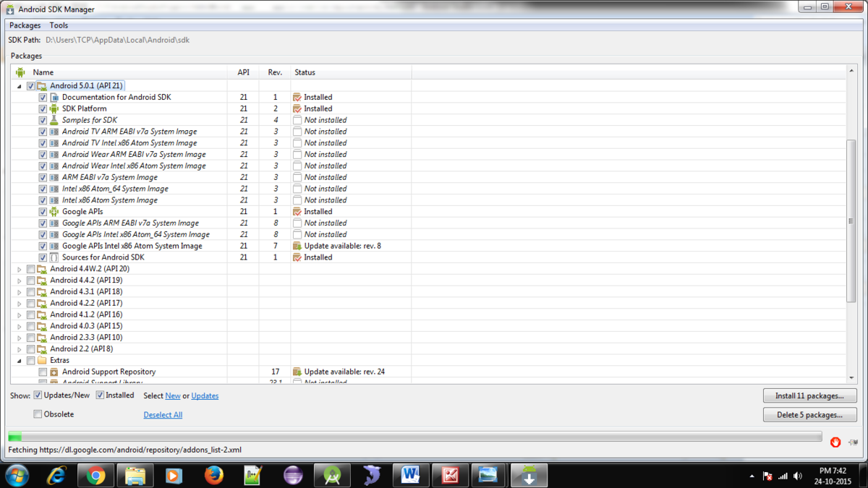
Task: Click the update icon for Android Support Repository
Action: click(x=297, y=372)
